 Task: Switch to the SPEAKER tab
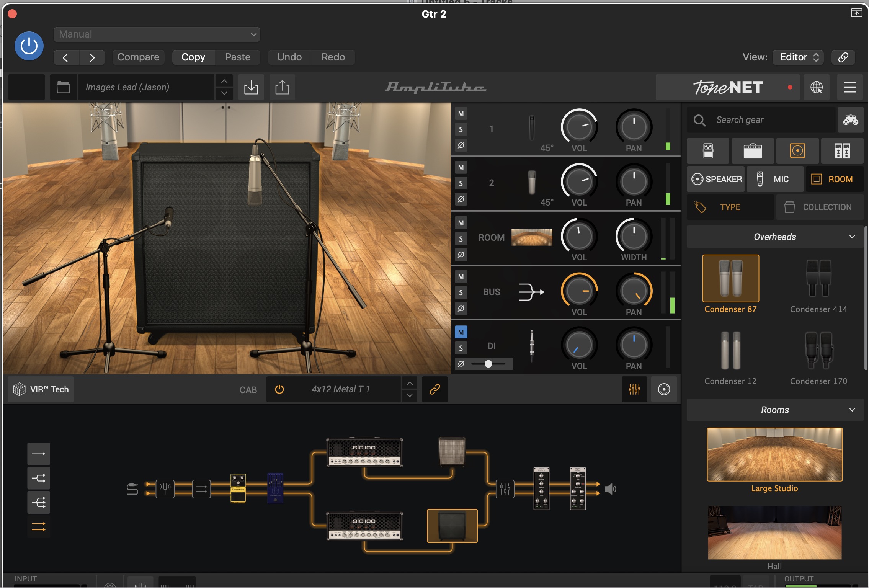(x=716, y=179)
